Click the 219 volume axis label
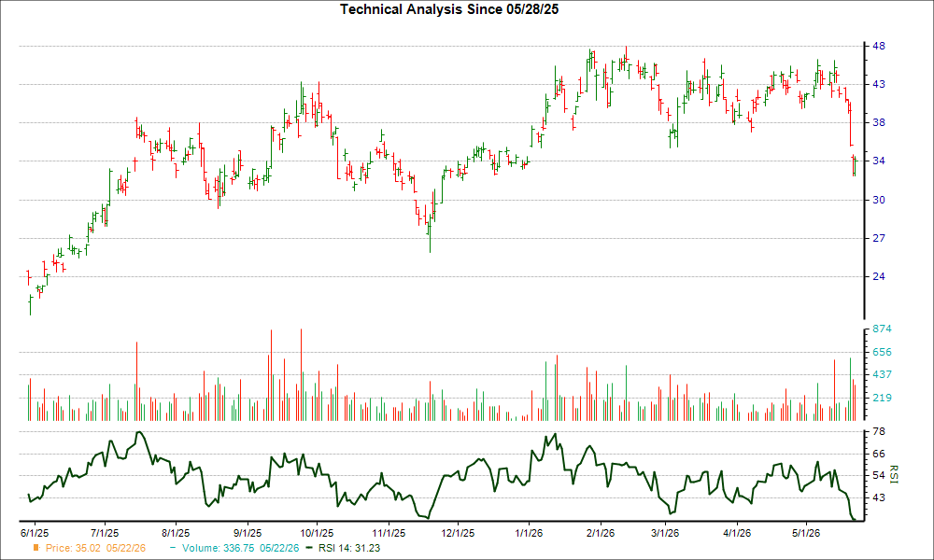The height and width of the screenshot is (560, 934). pos(882,399)
